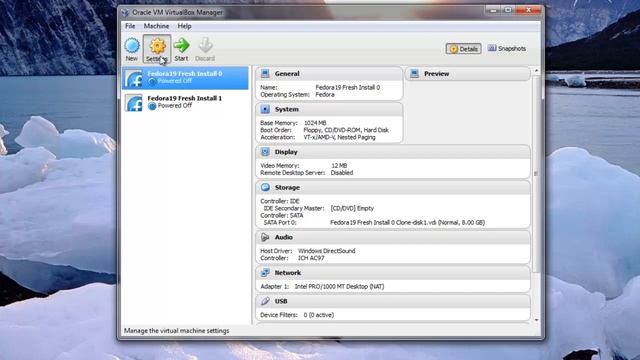Click Operating System value Fedora
The image size is (640, 360).
(x=325, y=95)
